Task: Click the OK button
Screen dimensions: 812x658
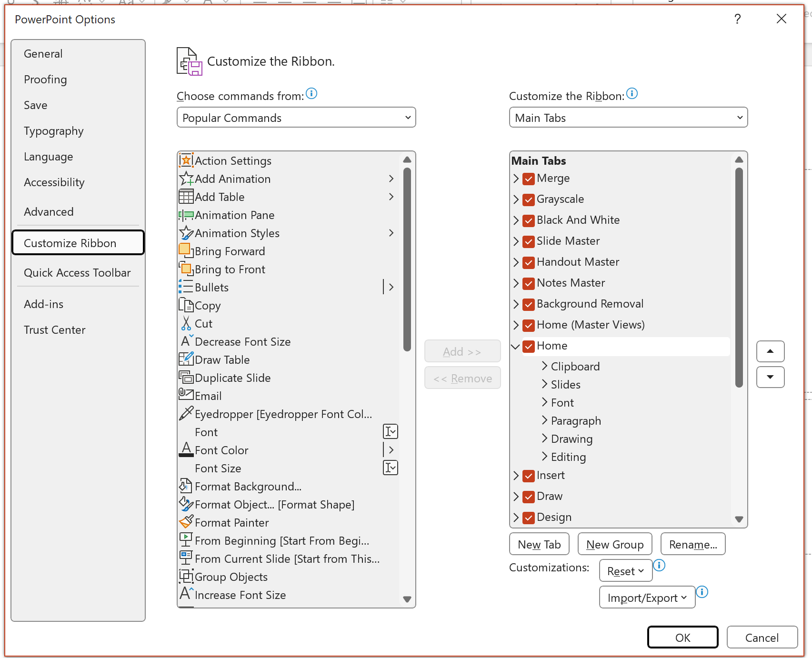Action: point(683,638)
